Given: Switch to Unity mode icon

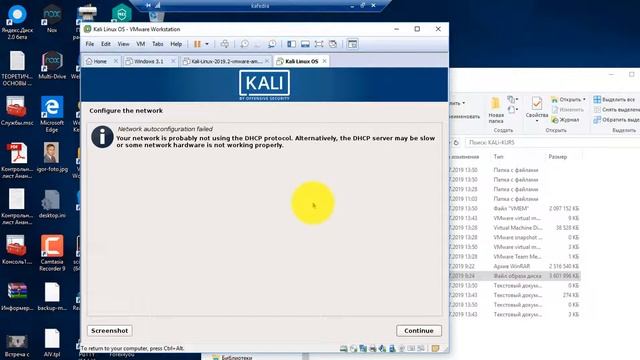Looking at the screenshot, I should 333,44.
